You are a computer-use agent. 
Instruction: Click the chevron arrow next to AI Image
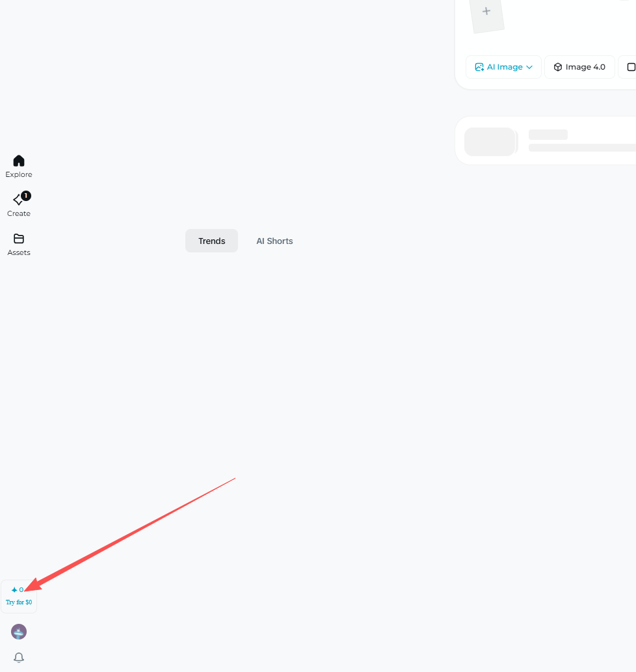529,67
